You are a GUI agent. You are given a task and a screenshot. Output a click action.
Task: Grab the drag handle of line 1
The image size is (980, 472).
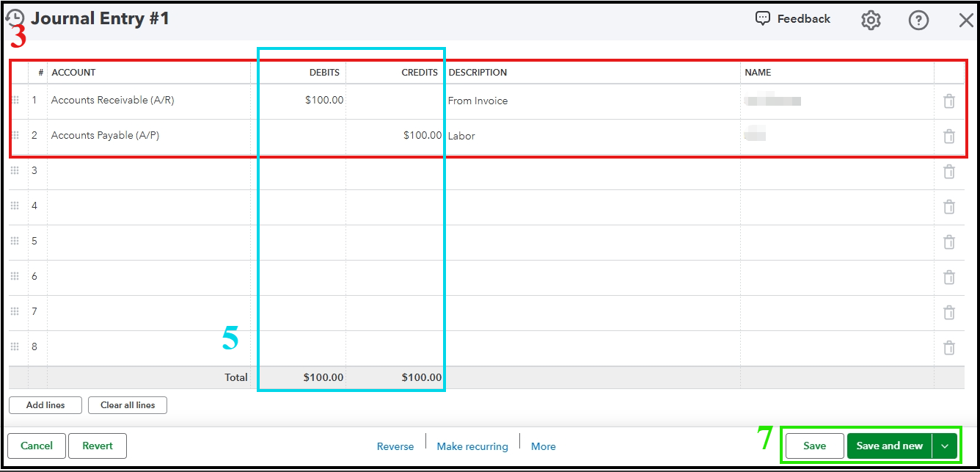[x=15, y=101]
